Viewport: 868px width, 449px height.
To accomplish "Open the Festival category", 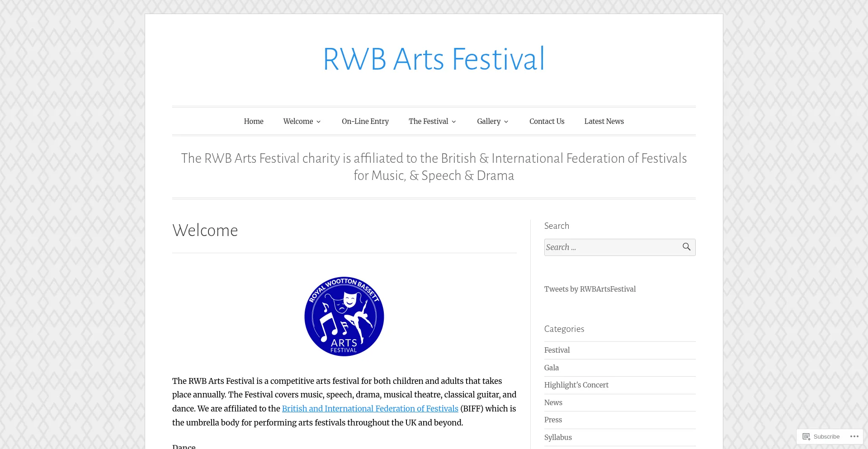I will point(557,350).
